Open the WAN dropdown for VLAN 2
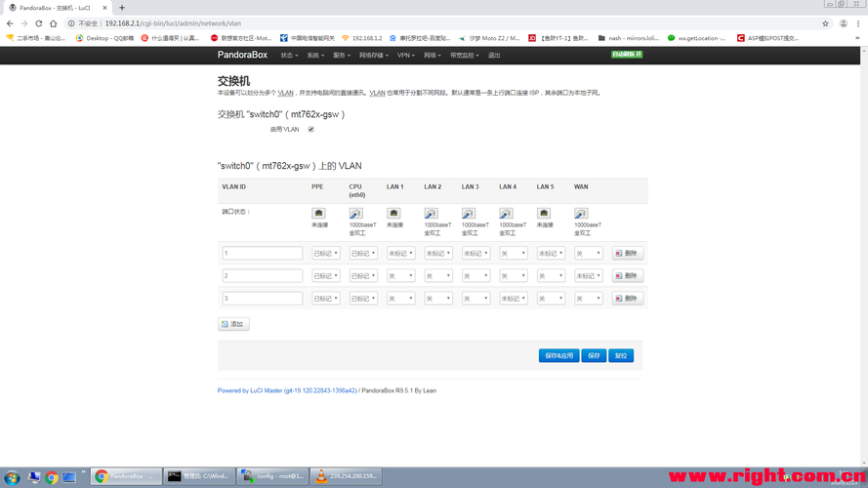 pos(588,276)
